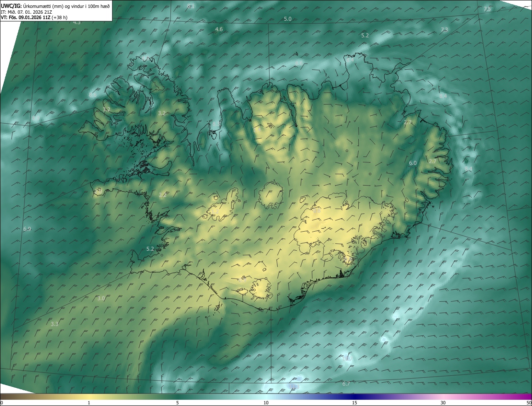Click the '7.3' precipitation value label
This screenshot has width=532, height=406.
[444, 30]
